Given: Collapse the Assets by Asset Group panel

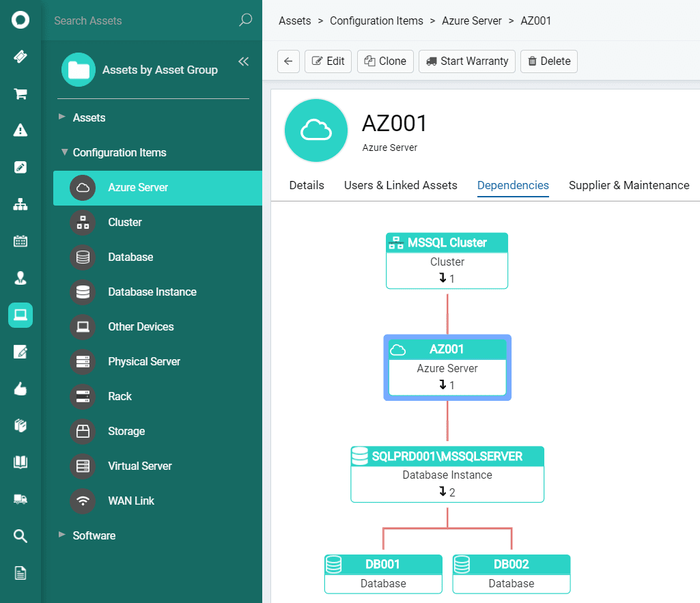Looking at the screenshot, I should pyautogui.click(x=244, y=61).
